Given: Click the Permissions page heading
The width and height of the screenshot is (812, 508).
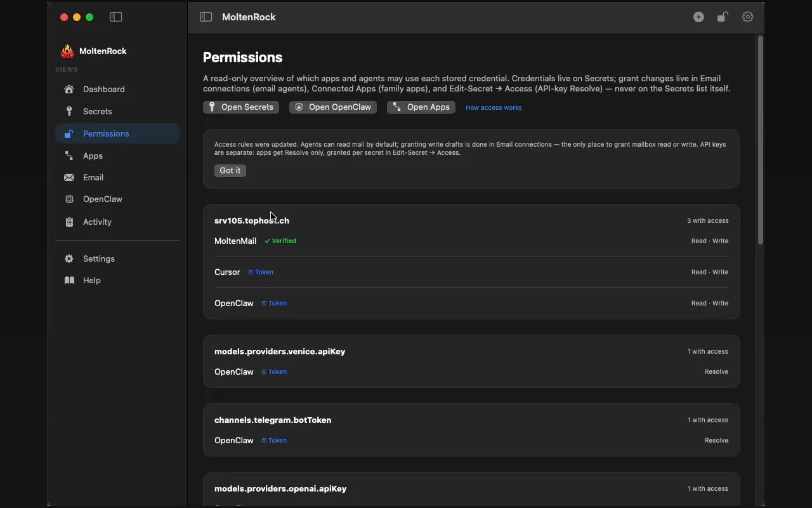Looking at the screenshot, I should click(243, 58).
